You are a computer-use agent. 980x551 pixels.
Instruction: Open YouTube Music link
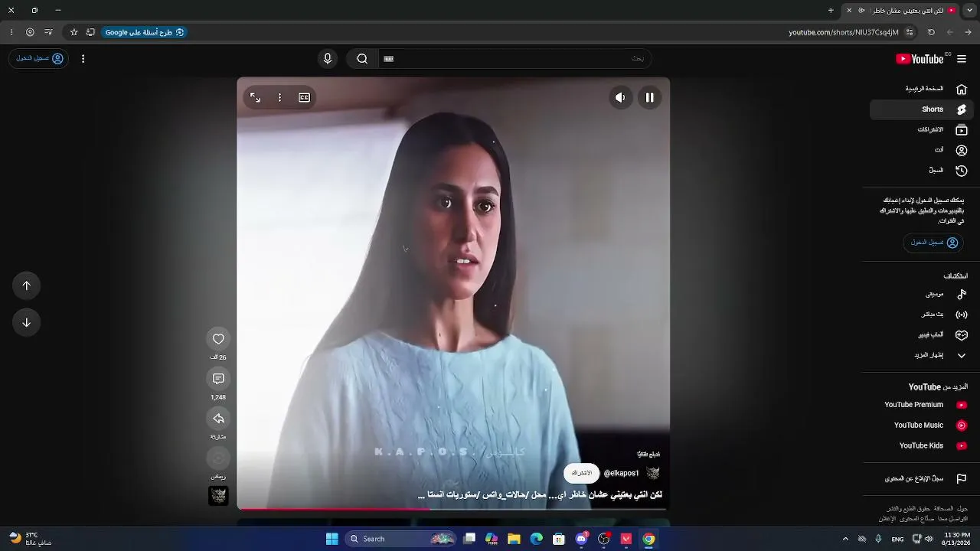[922, 425]
